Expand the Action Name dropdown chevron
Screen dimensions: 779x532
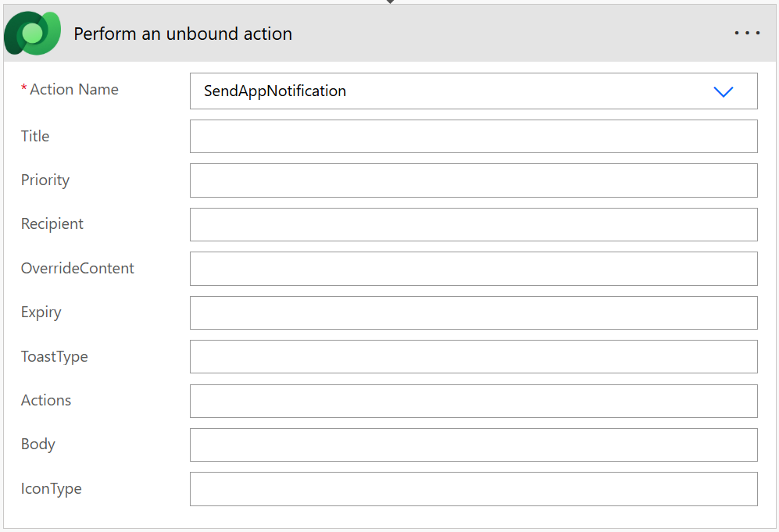[724, 91]
